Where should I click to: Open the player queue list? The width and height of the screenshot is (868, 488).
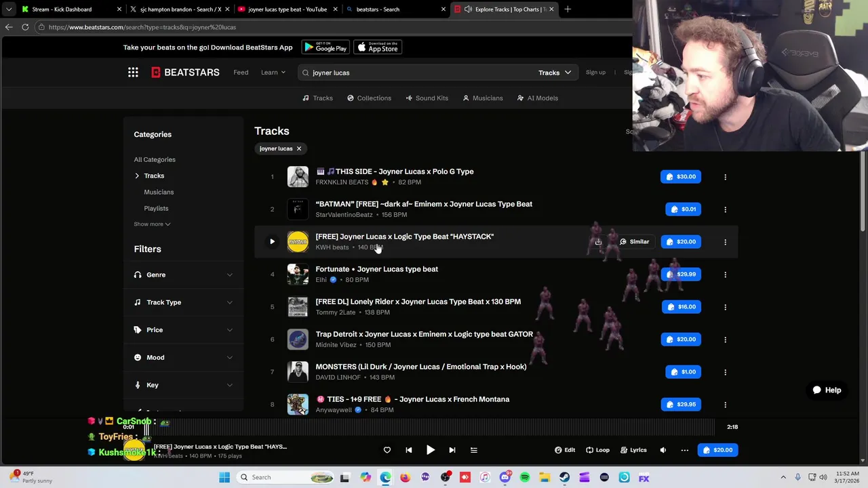pyautogui.click(x=474, y=450)
